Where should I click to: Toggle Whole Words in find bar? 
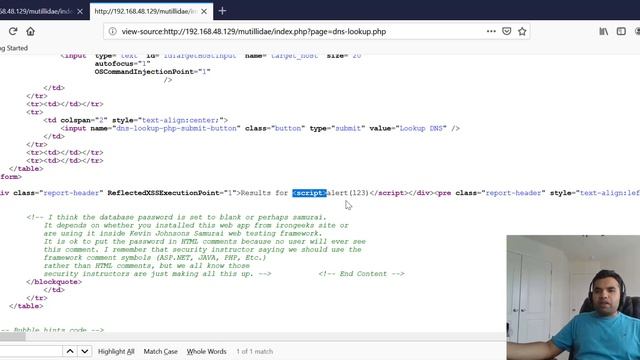206,351
